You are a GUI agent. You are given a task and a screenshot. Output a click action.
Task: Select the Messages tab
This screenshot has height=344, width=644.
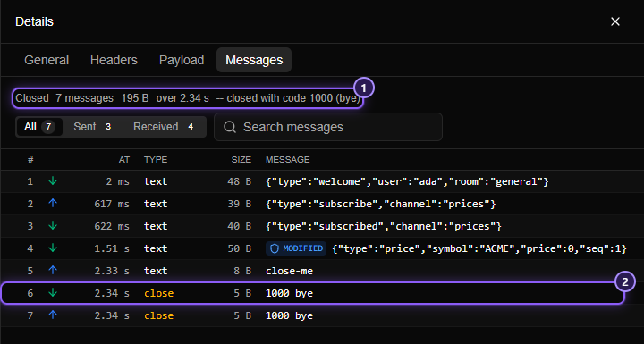(254, 60)
